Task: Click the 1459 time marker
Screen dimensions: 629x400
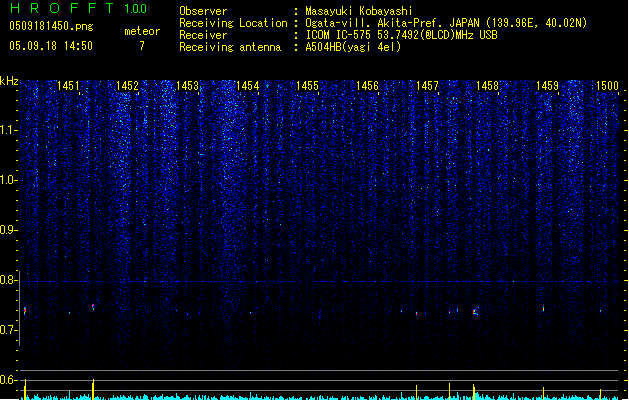Action: [x=547, y=85]
